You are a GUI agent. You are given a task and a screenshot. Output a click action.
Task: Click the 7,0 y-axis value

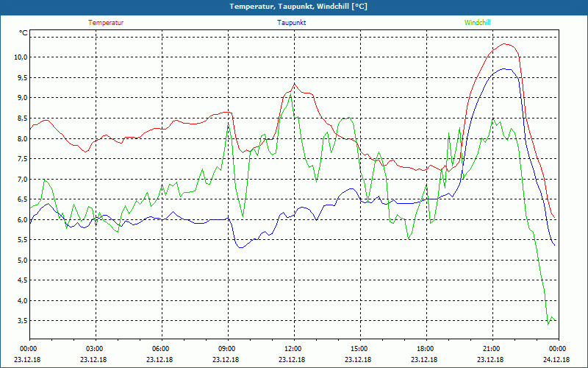coord(22,179)
